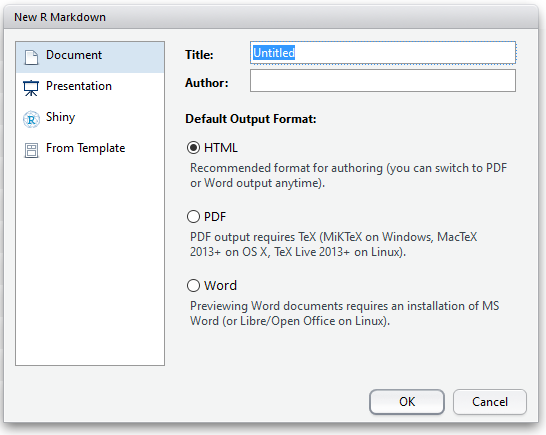Click the Word option label
This screenshot has width=546, height=435.
coord(220,286)
